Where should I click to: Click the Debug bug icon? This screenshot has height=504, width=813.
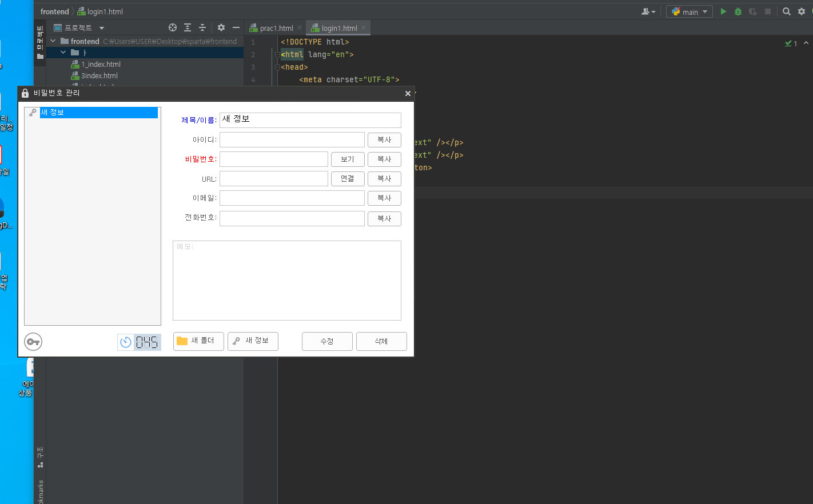[x=738, y=11]
